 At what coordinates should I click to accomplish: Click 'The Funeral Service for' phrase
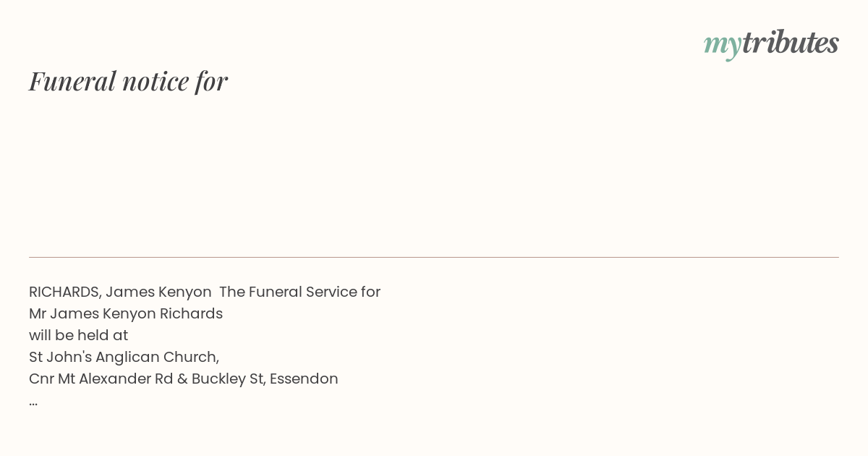coord(299,292)
